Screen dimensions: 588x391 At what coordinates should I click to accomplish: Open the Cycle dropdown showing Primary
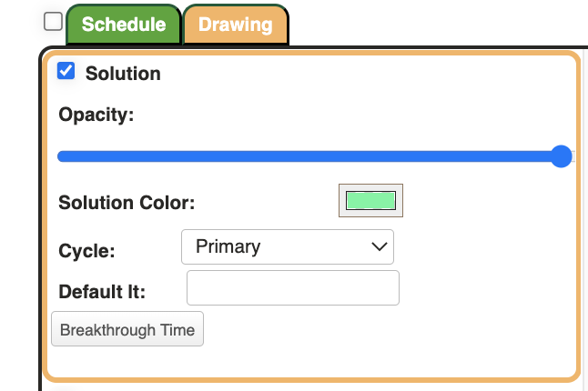pyautogui.click(x=288, y=246)
